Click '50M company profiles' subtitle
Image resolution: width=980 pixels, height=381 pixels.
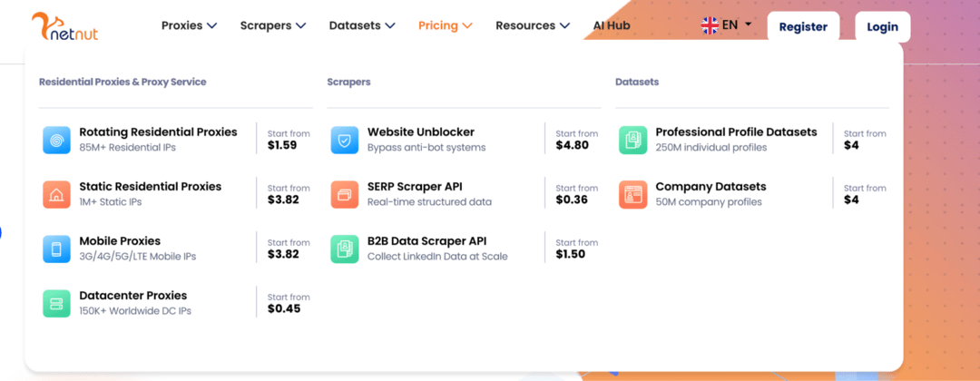(709, 201)
